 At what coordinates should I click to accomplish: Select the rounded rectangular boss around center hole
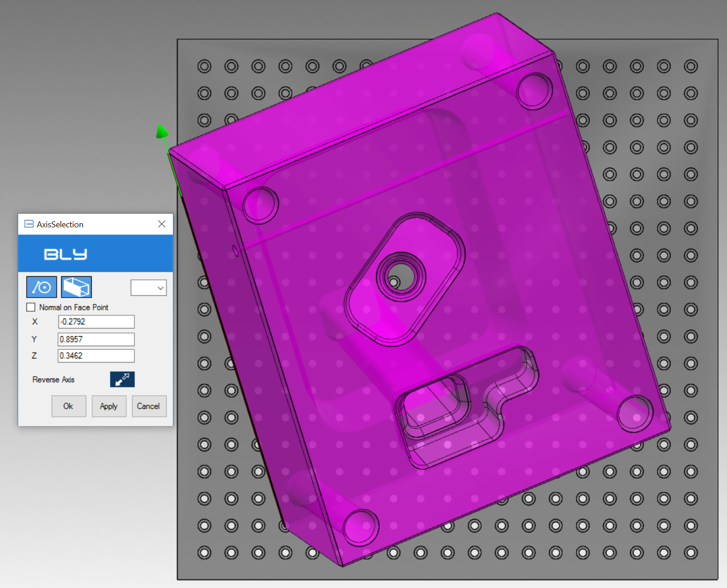coord(404,280)
